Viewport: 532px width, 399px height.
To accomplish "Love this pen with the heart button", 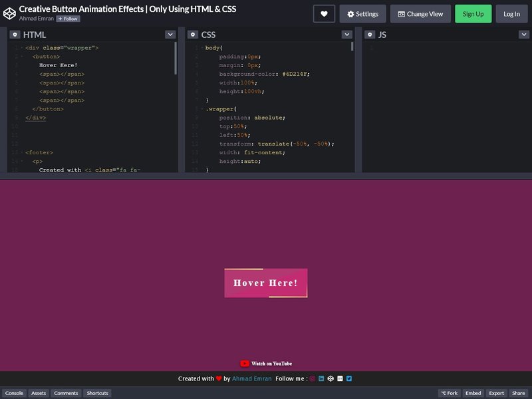I will (324, 14).
